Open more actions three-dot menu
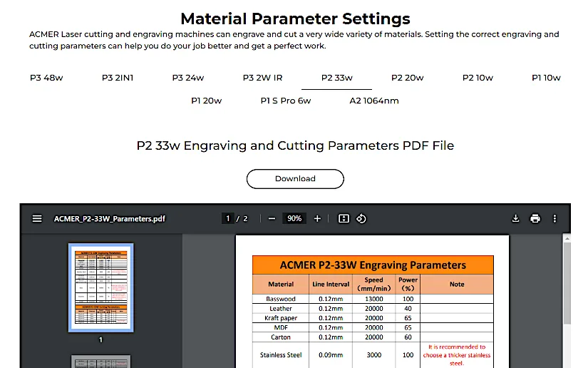 [x=555, y=218]
